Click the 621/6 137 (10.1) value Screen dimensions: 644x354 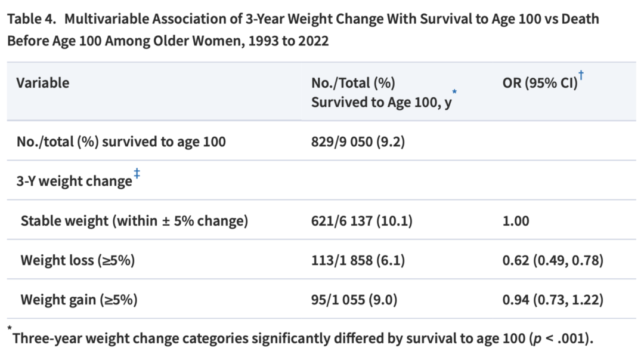click(362, 221)
